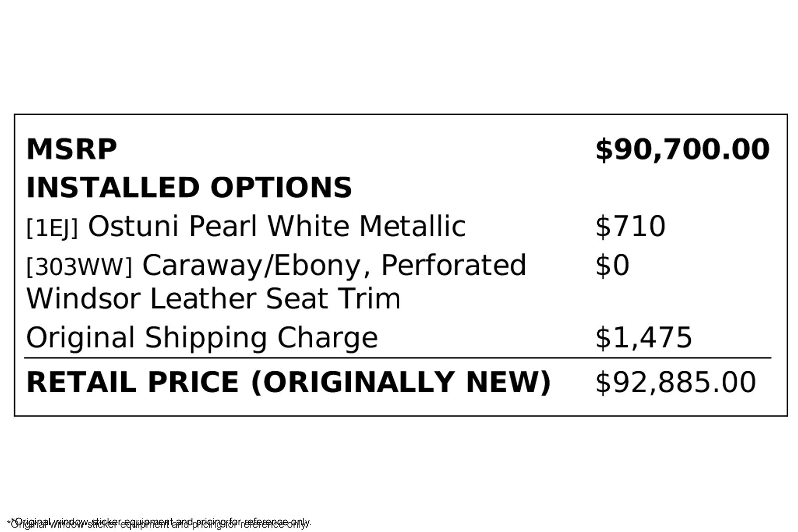Click the window sticker reference-only footnote
The height and width of the screenshot is (532, 798).
click(x=160, y=522)
